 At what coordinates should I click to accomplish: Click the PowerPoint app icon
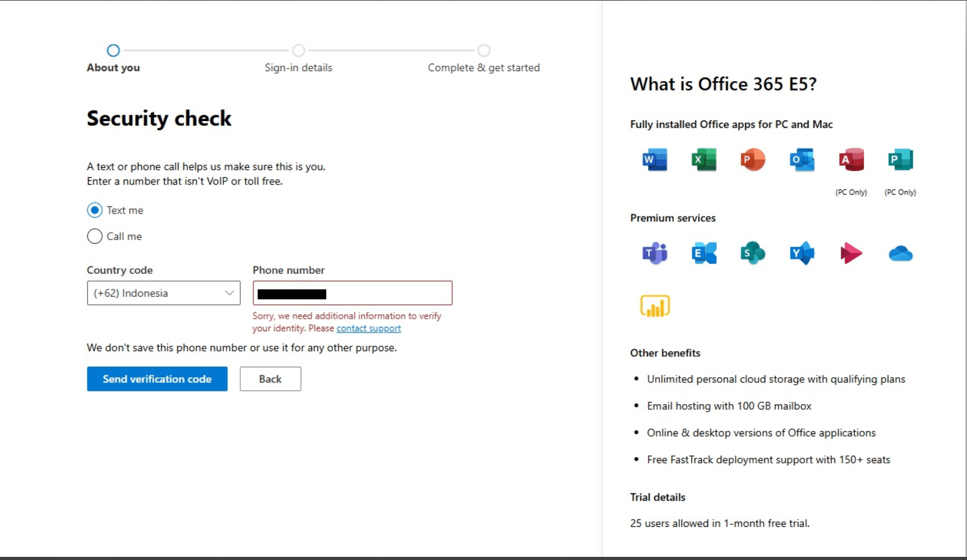coord(753,160)
